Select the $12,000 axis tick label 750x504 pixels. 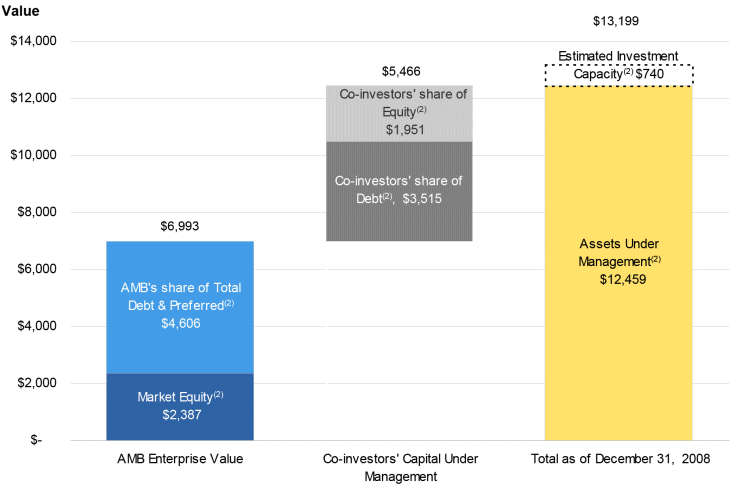35,98
